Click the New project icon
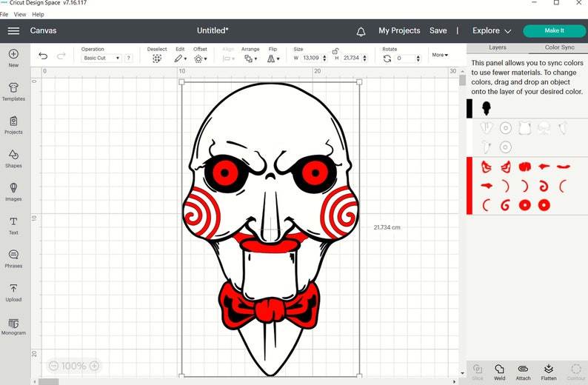Screen dimensions: 588x385 (13, 55)
